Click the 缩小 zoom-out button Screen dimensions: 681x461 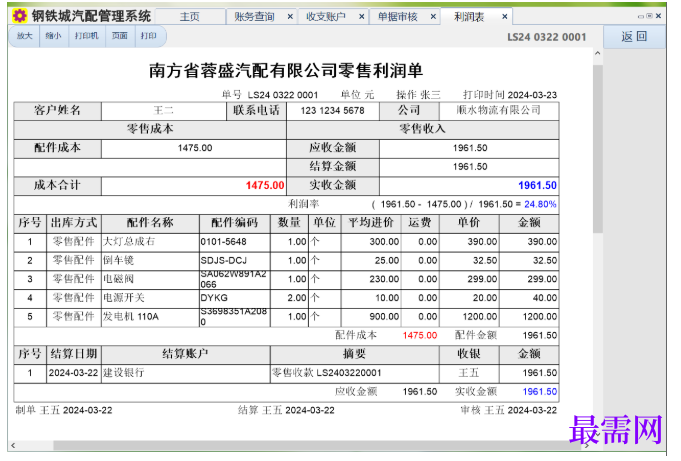pos(53,36)
